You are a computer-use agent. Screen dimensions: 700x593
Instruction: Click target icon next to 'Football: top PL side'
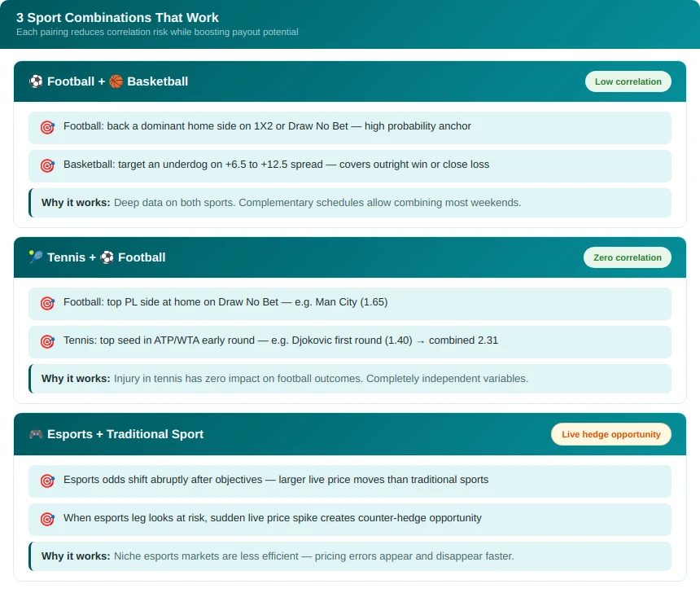click(47, 304)
